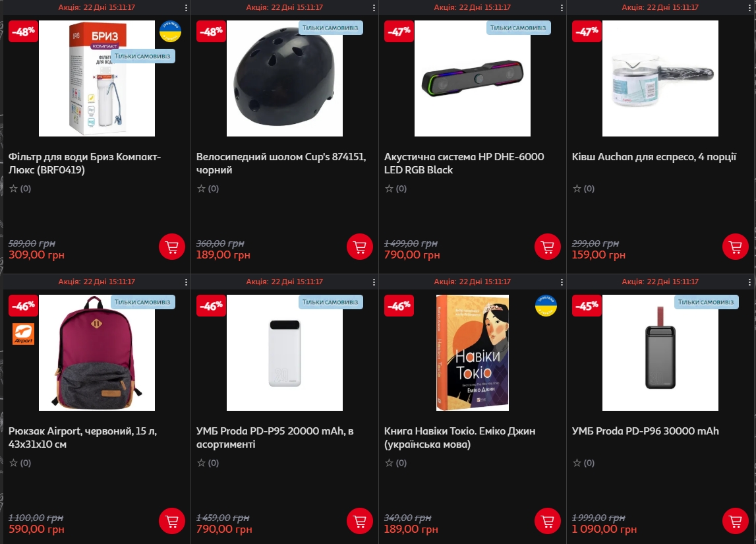Add Auchan espresso ківш to cart

pos(736,247)
